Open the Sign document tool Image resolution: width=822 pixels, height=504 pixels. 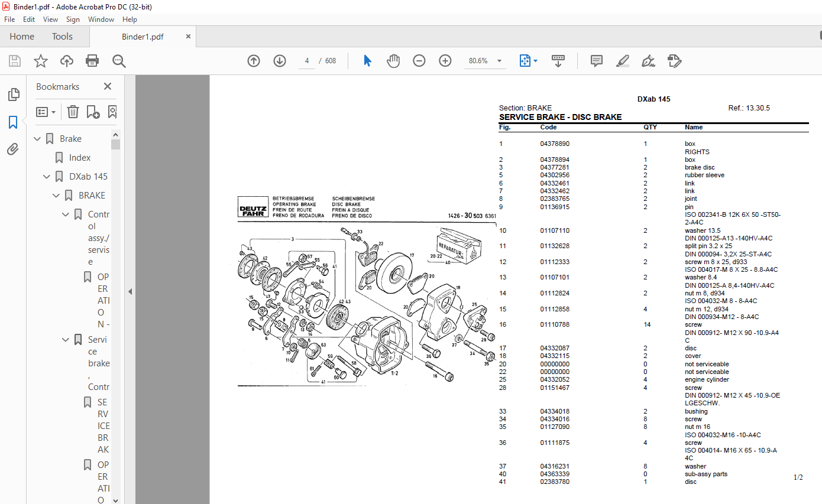tap(649, 61)
